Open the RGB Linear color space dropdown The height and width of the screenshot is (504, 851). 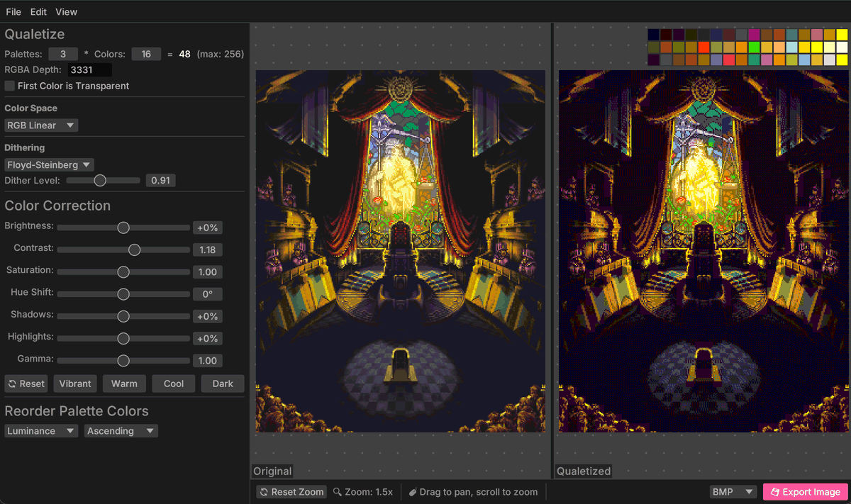pyautogui.click(x=40, y=125)
